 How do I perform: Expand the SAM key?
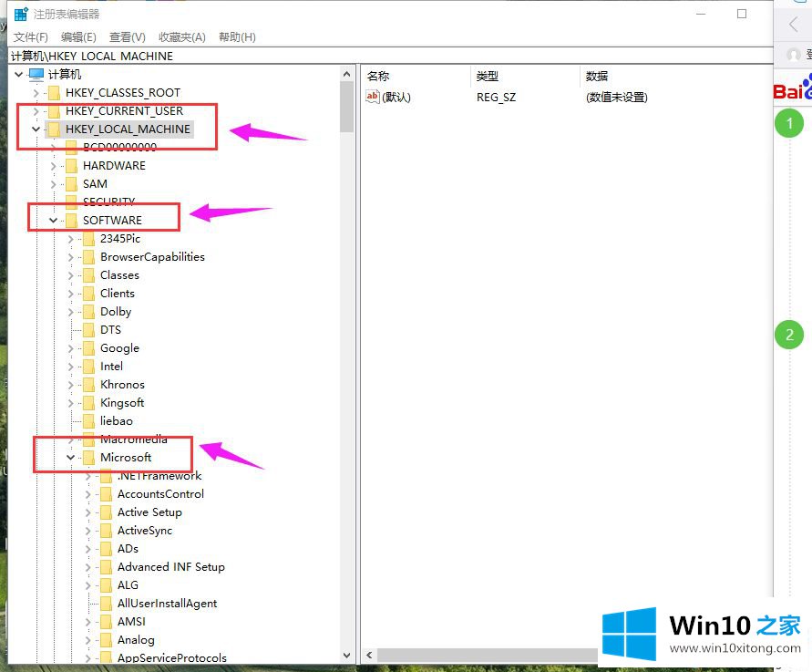coord(54,184)
